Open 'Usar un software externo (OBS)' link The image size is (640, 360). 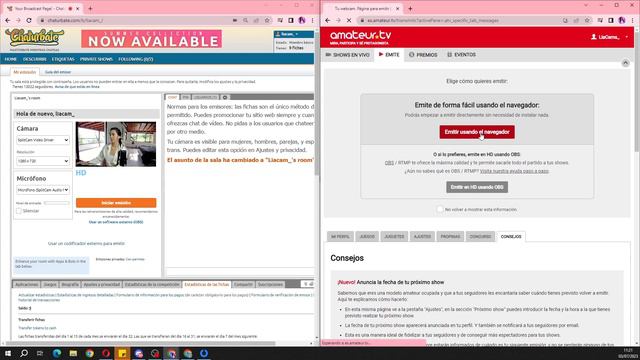(x=116, y=222)
